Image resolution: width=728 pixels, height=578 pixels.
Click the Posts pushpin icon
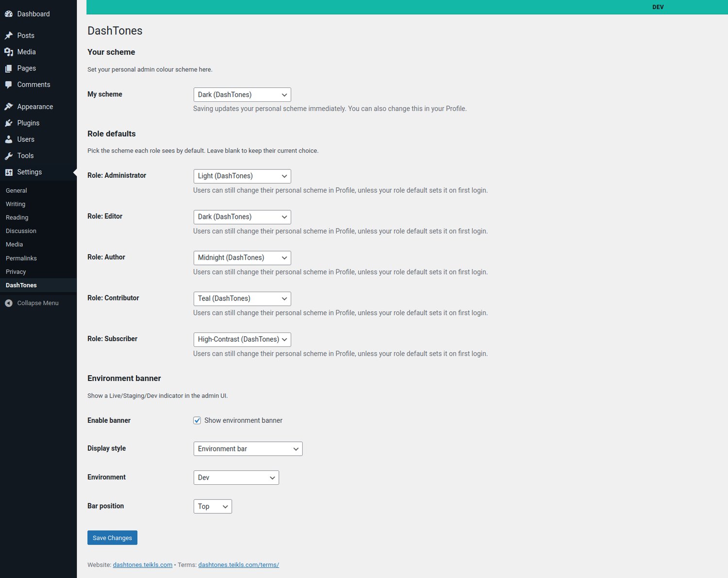(x=9, y=35)
